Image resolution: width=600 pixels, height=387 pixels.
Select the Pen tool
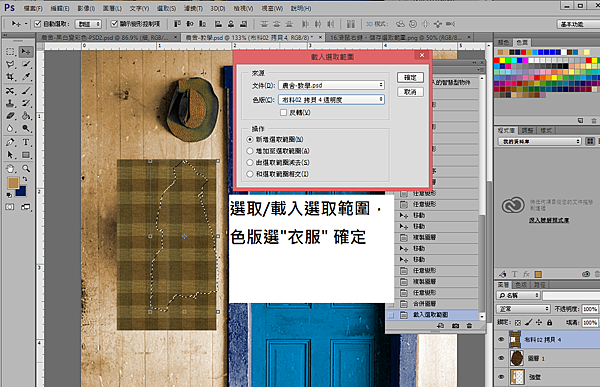(x=10, y=142)
